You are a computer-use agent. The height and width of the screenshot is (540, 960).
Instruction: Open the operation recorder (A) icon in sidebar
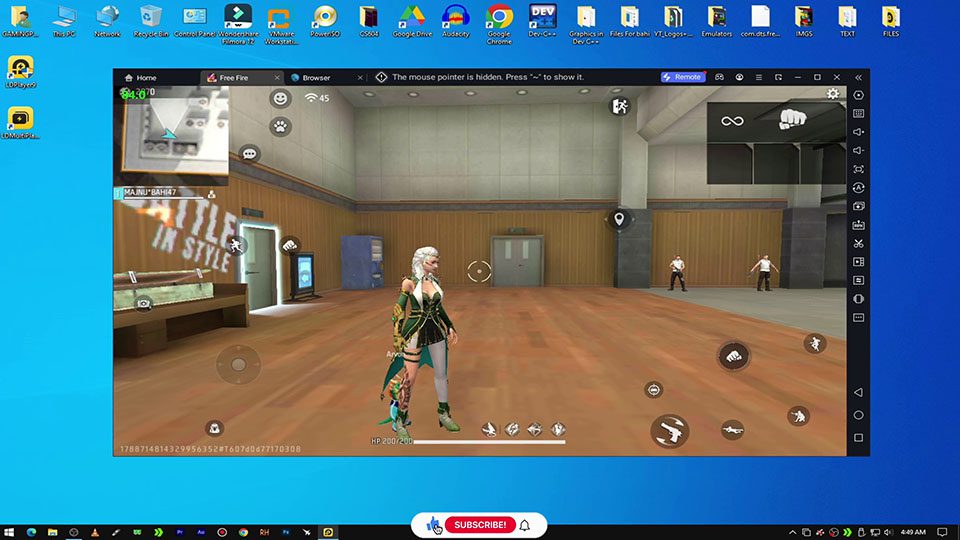[x=858, y=187]
